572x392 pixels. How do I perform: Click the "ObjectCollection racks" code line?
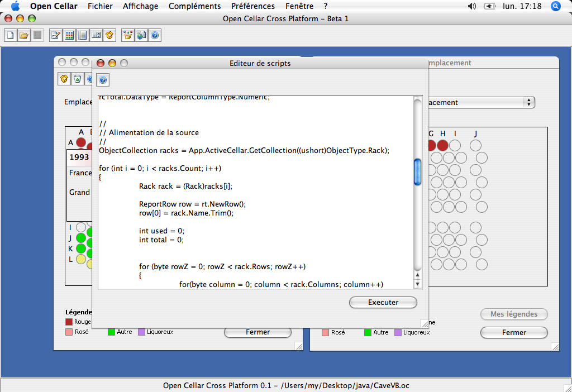[244, 151]
